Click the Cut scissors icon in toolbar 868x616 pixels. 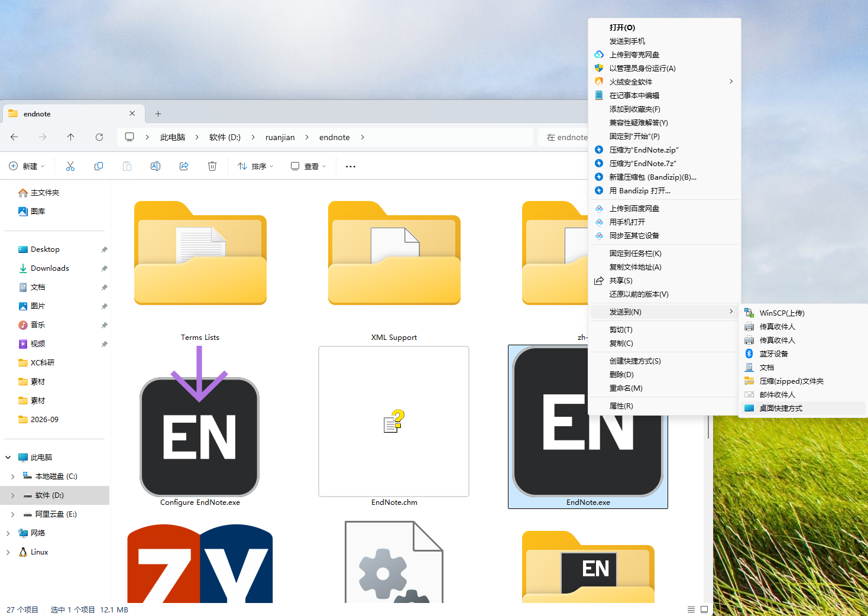tap(70, 166)
